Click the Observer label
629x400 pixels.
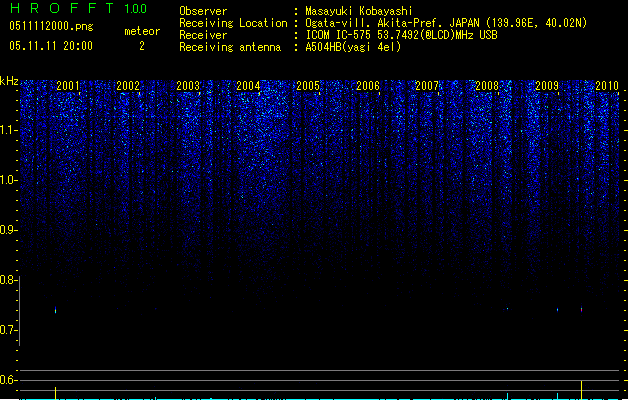(203, 11)
